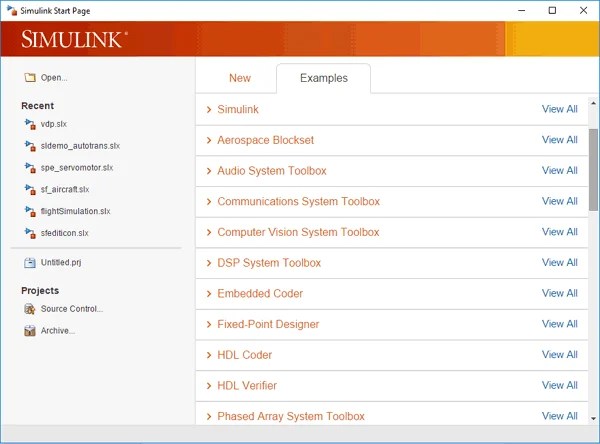600x444 pixels.
Task: Open the recent file sf_aircraft.slx
Action: [65, 189]
